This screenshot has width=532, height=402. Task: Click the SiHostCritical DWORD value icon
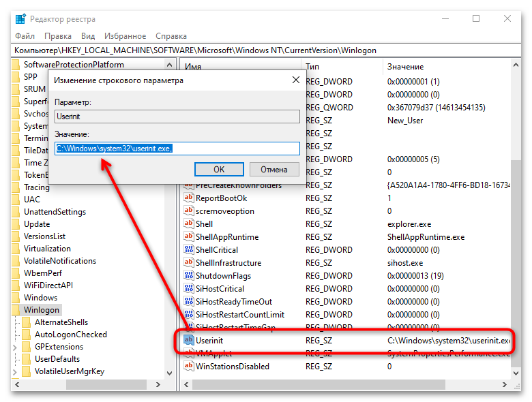(189, 288)
